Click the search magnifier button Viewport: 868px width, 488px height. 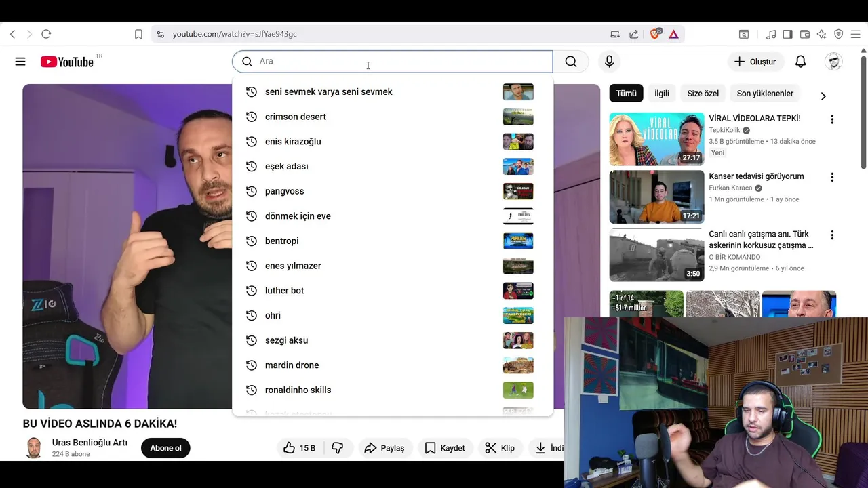(571, 62)
